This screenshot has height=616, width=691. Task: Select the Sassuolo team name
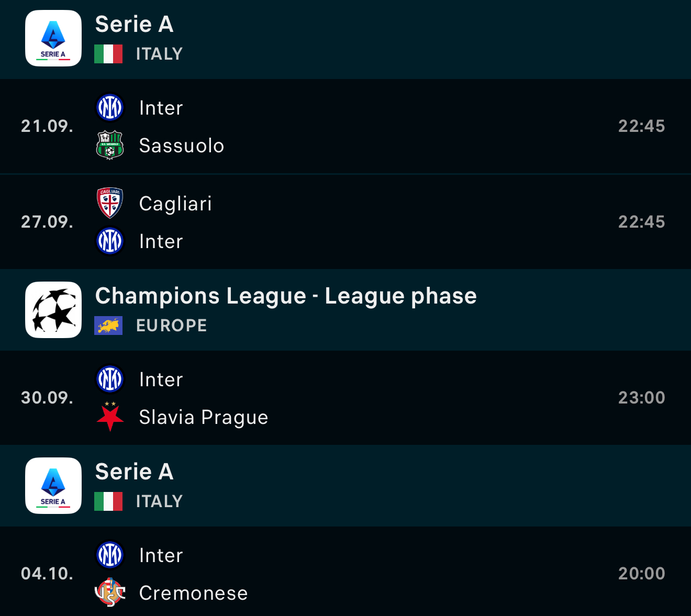click(x=182, y=145)
